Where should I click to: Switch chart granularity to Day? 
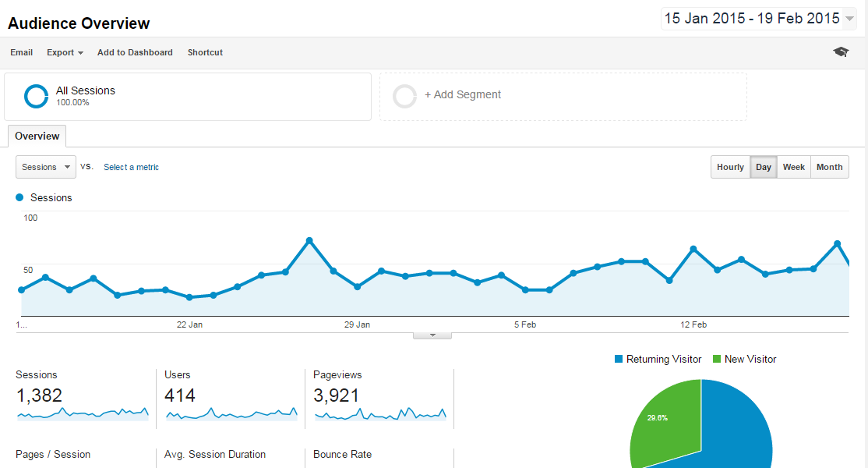point(764,167)
